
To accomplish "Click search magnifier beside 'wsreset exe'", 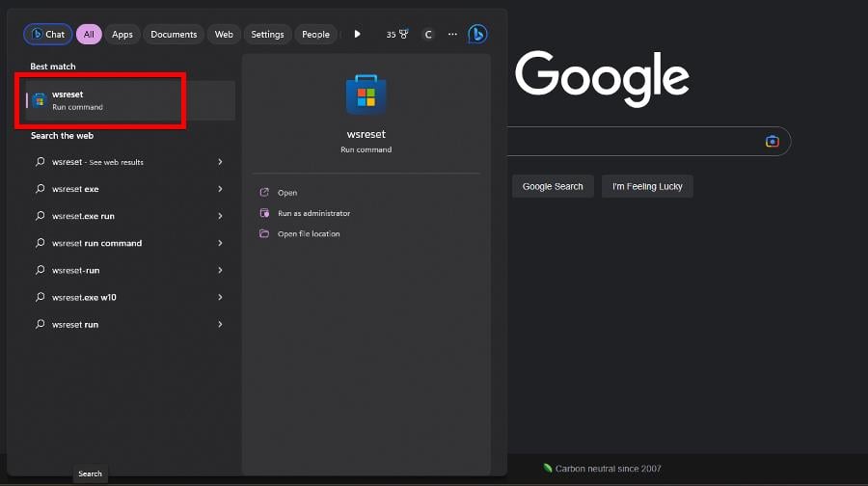I will [40, 189].
